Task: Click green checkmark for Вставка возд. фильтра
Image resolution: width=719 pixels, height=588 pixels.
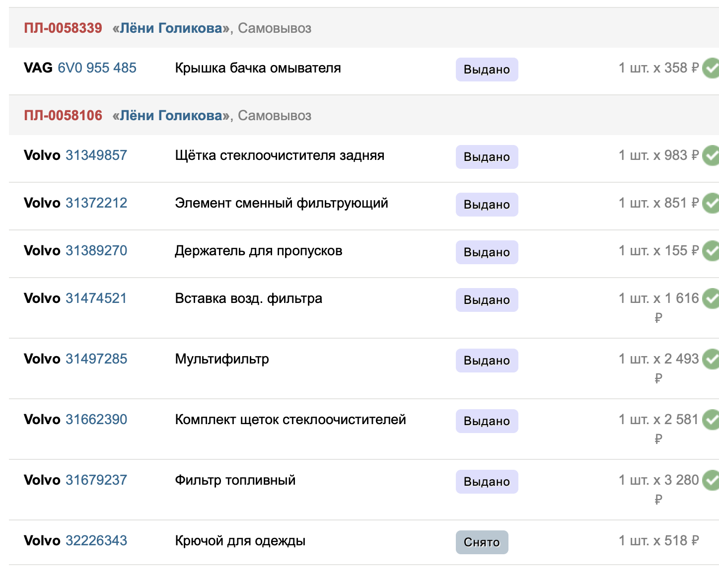Action: point(711,298)
